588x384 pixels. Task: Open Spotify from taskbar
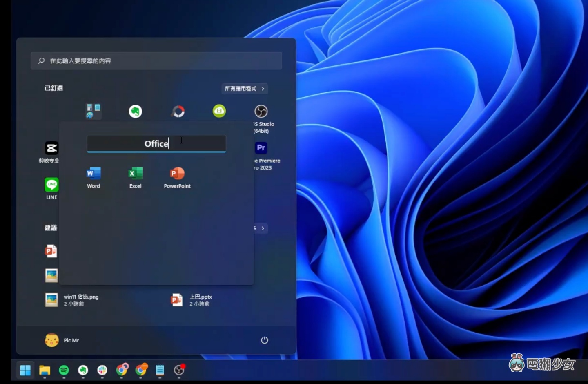tap(64, 370)
